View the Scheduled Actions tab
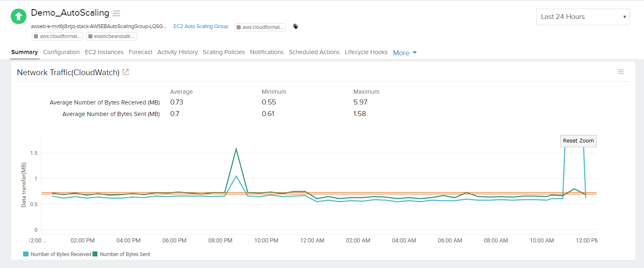This screenshot has height=268, width=644. 314,52
